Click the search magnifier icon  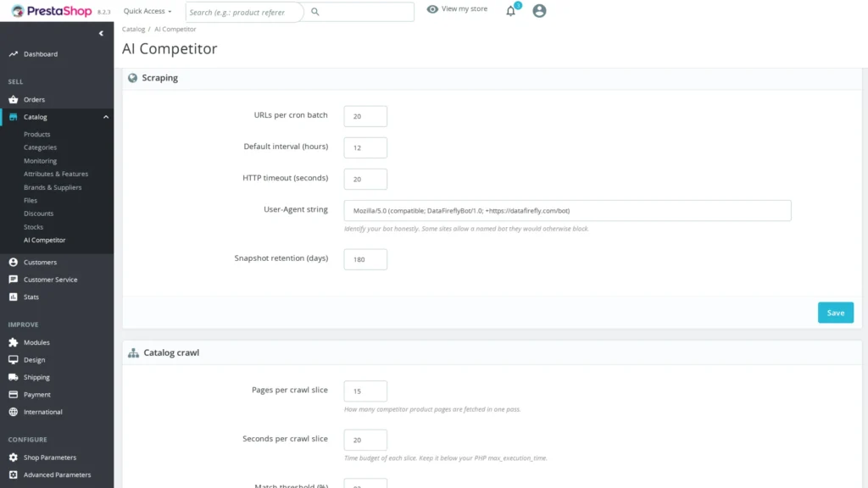click(x=315, y=12)
